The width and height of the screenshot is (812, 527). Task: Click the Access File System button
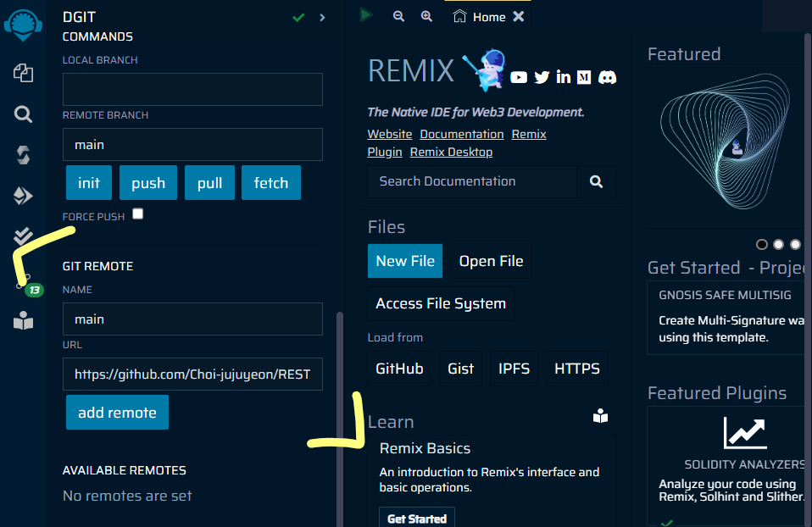click(x=441, y=303)
